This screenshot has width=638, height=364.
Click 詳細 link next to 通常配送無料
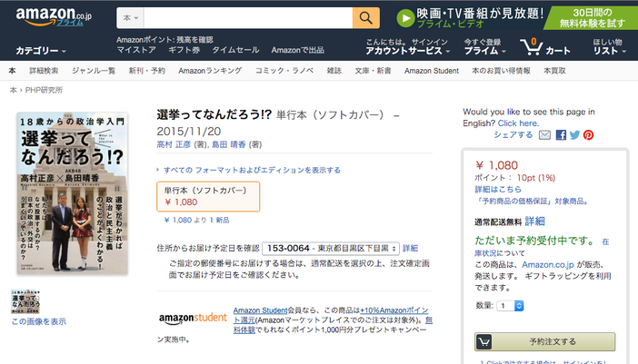534,221
